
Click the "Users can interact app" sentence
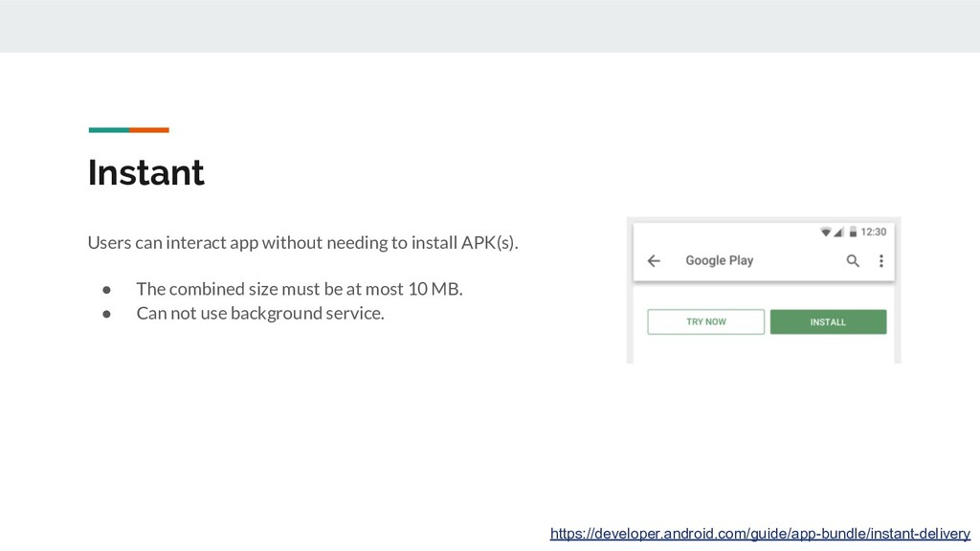[302, 242]
